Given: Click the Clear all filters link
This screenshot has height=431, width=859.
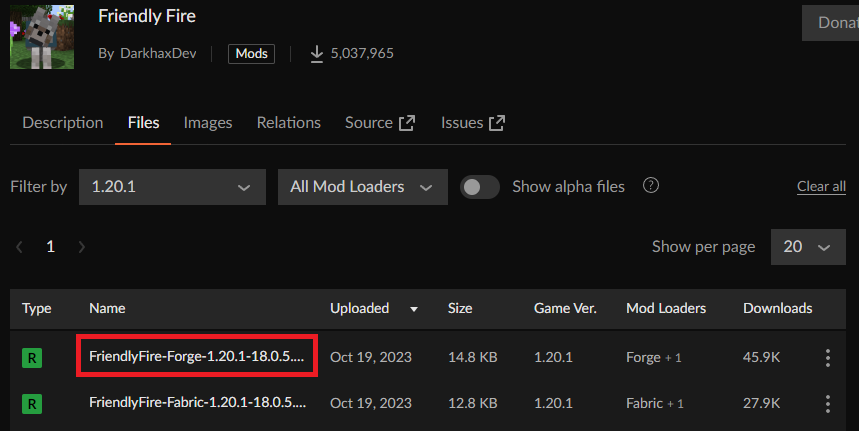Looking at the screenshot, I should pyautogui.click(x=821, y=187).
